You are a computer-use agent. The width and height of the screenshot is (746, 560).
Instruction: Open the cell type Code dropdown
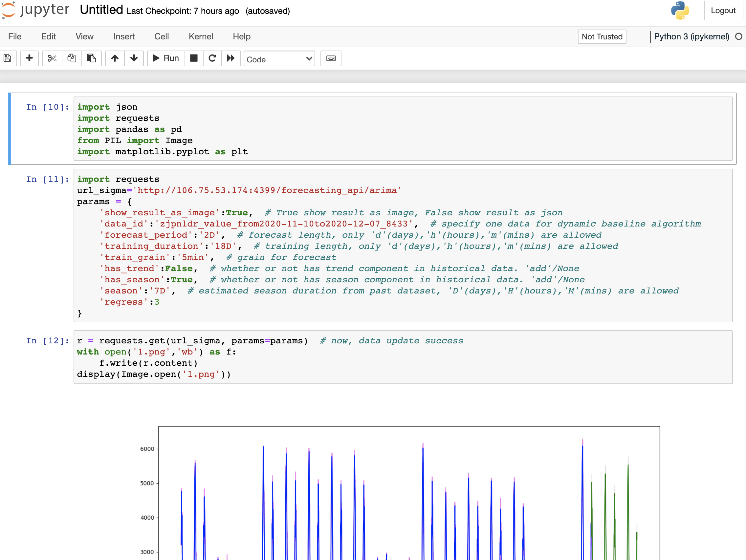279,59
